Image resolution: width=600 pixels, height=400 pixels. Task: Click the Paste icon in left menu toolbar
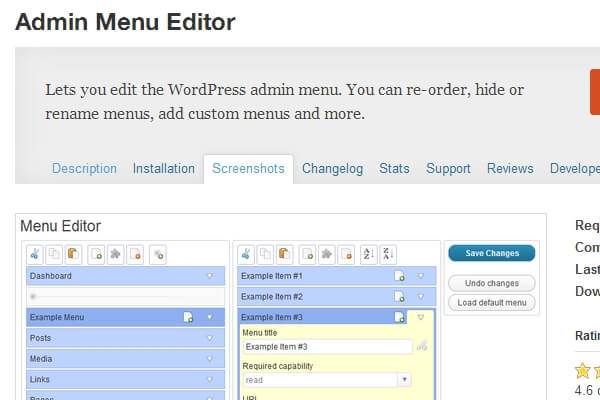pyautogui.click(x=72, y=254)
